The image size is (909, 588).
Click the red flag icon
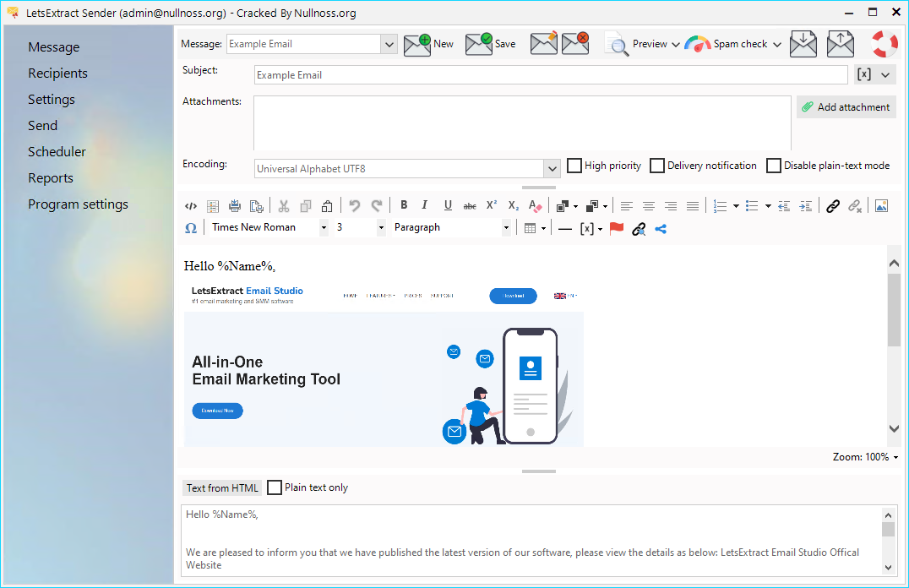(617, 228)
